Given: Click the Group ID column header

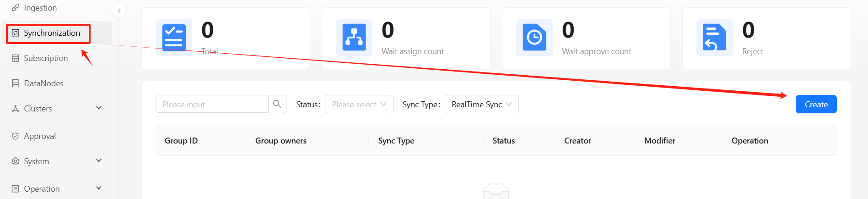Looking at the screenshot, I should click(x=181, y=141).
